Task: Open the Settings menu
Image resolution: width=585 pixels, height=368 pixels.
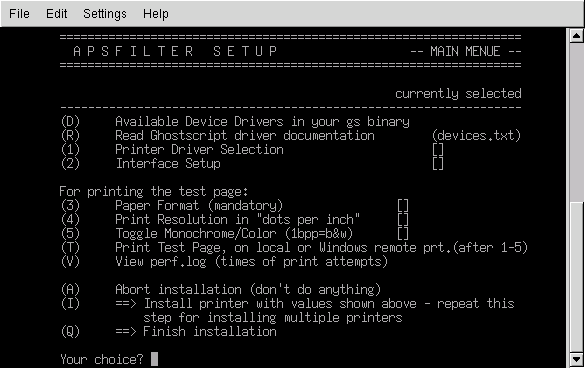Action: coord(105,14)
